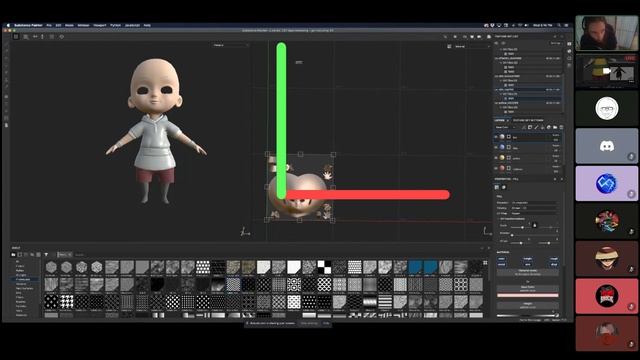Hide the layer with the yellow sphere
The image size is (640, 360).
pos(496,158)
